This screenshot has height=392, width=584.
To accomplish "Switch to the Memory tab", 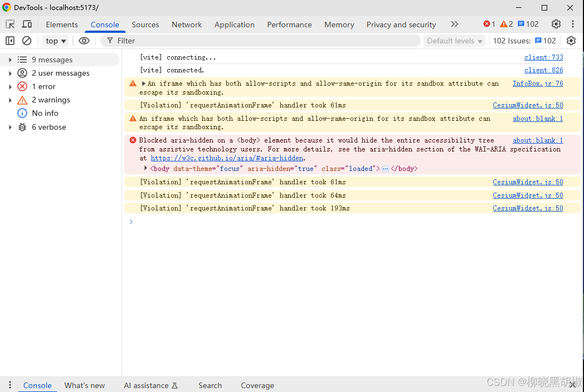I will [x=339, y=24].
